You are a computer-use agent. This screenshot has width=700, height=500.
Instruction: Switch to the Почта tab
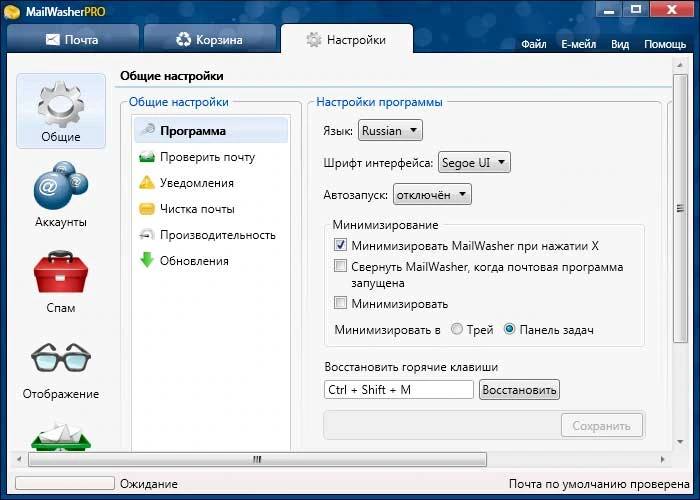point(73,39)
